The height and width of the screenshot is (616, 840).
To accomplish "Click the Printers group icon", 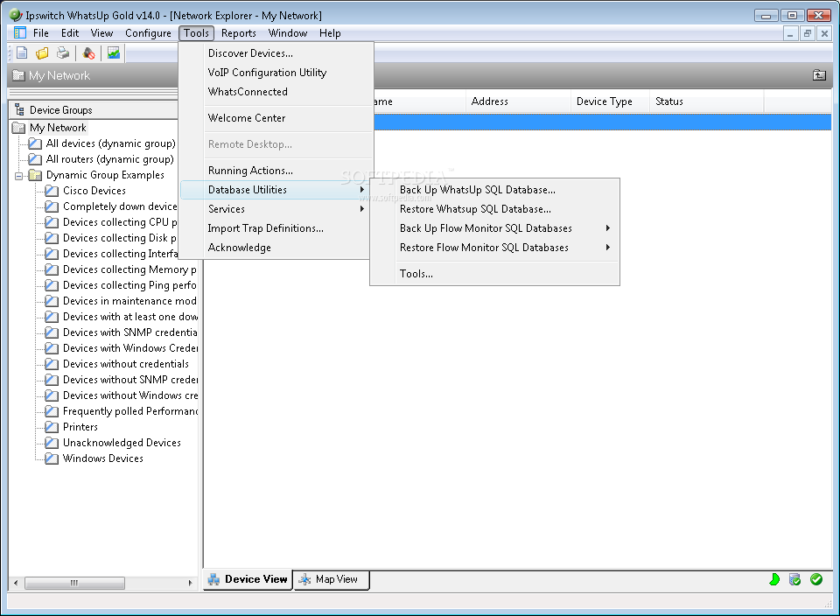I will point(52,427).
